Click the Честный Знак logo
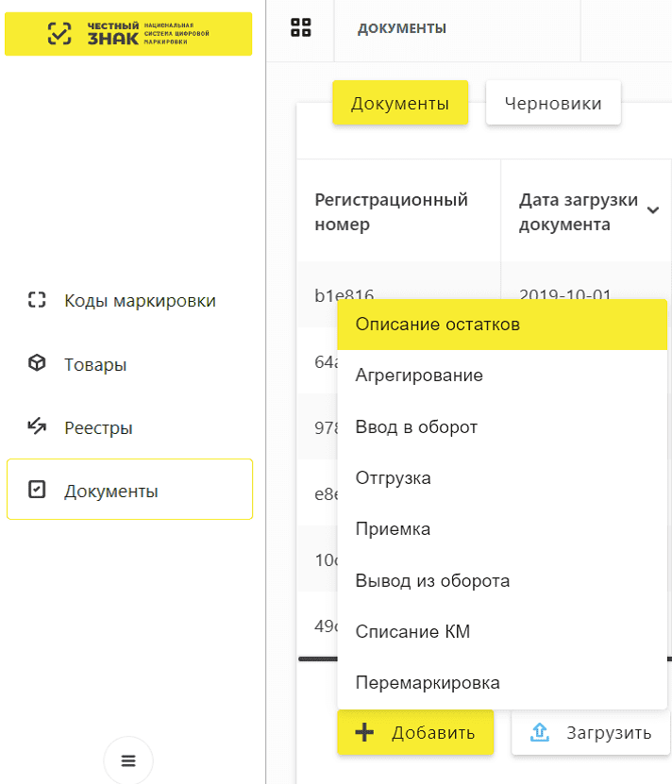The width and height of the screenshot is (672, 784). click(128, 34)
